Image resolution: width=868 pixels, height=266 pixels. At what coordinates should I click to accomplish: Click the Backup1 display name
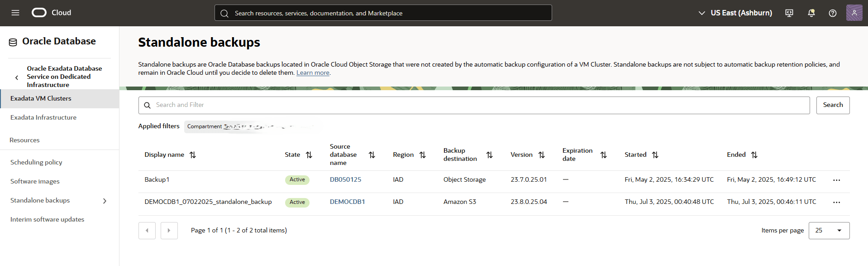point(157,179)
